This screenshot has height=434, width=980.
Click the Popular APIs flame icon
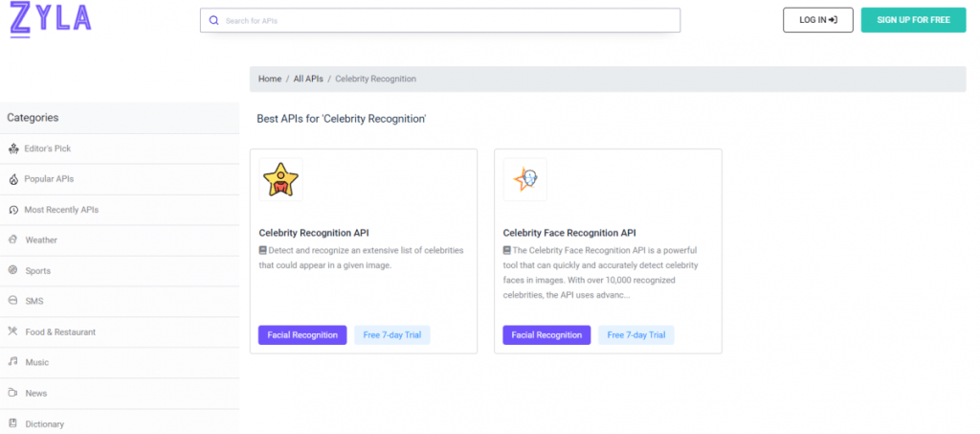point(13,179)
